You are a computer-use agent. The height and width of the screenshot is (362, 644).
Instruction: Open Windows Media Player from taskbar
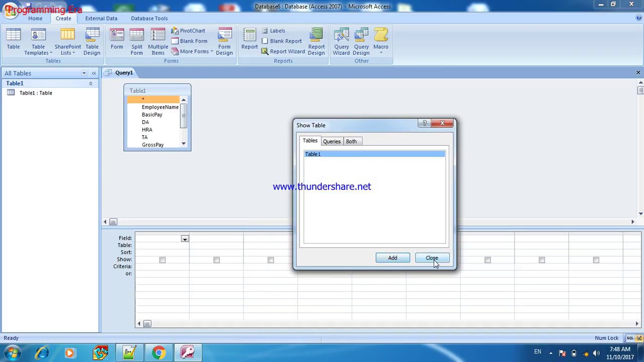70,353
